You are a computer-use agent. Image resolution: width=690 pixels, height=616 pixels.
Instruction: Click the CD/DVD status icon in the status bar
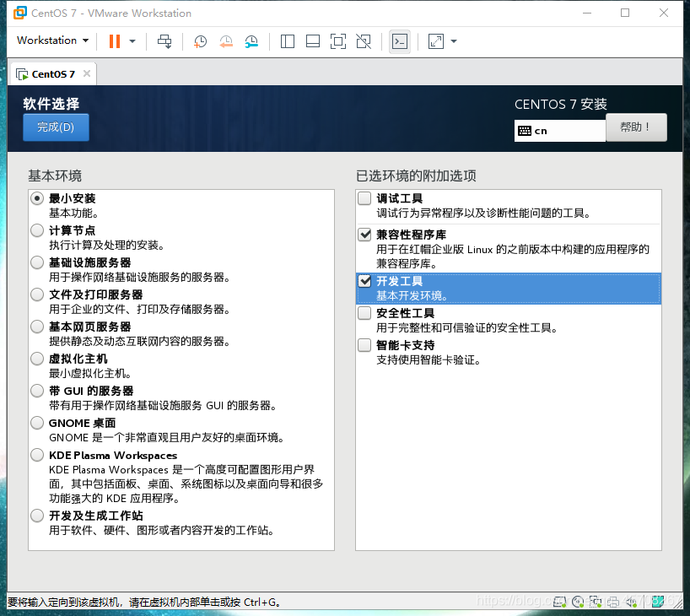point(578,602)
